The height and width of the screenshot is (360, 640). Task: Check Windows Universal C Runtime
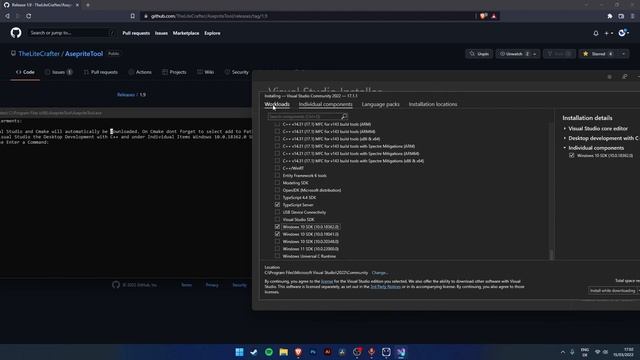(x=277, y=256)
